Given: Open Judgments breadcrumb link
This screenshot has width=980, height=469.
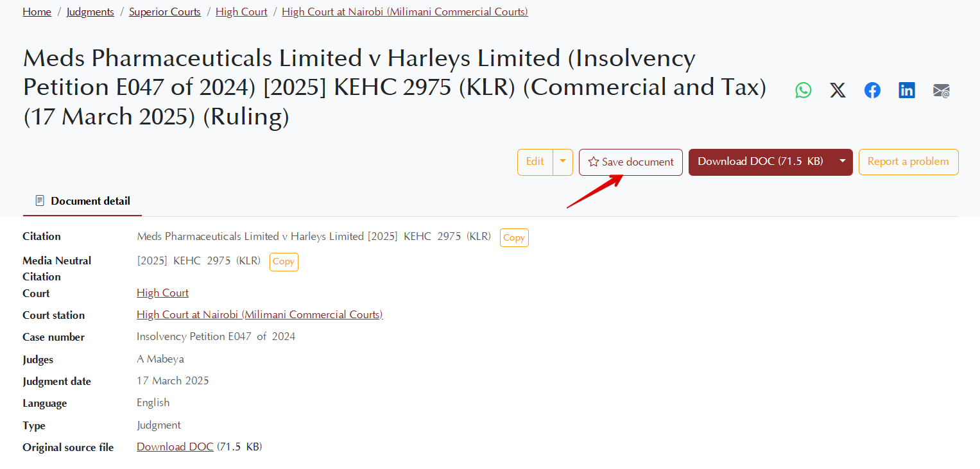Looking at the screenshot, I should [90, 12].
